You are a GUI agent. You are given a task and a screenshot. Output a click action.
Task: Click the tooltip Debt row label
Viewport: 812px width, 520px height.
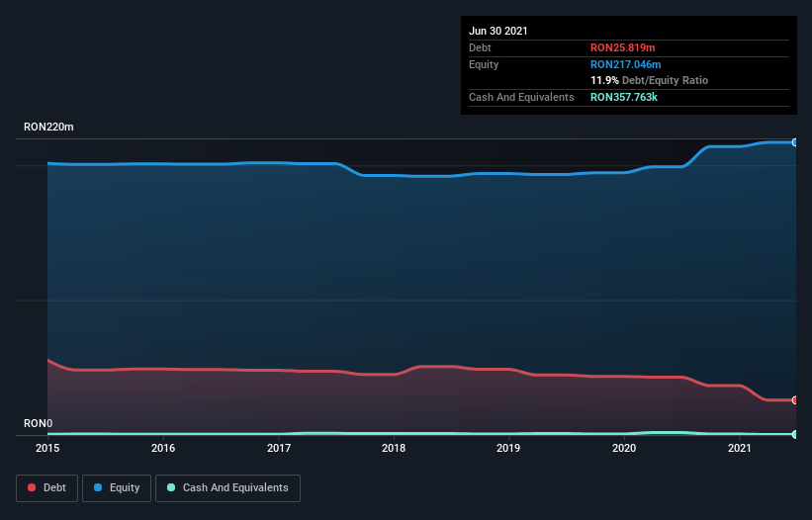click(x=480, y=47)
